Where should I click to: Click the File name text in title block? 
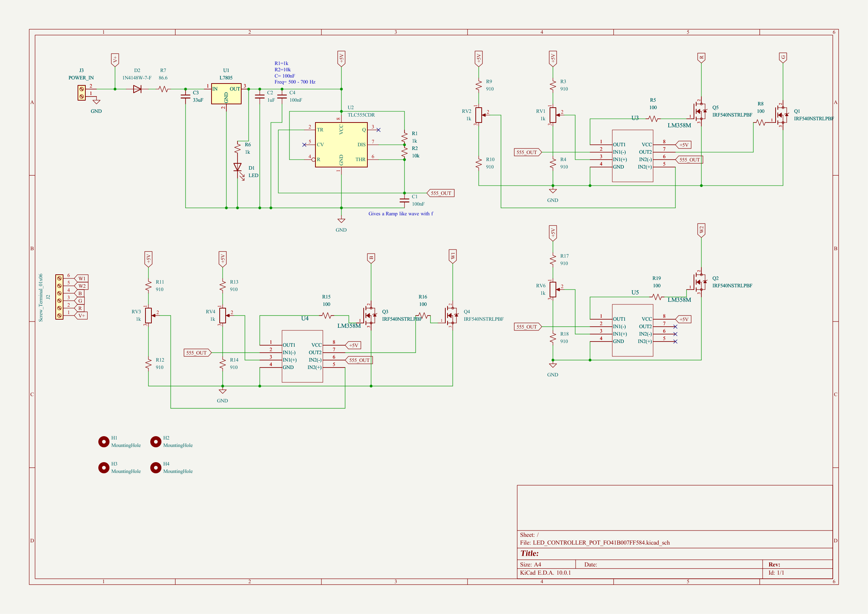tap(595, 543)
